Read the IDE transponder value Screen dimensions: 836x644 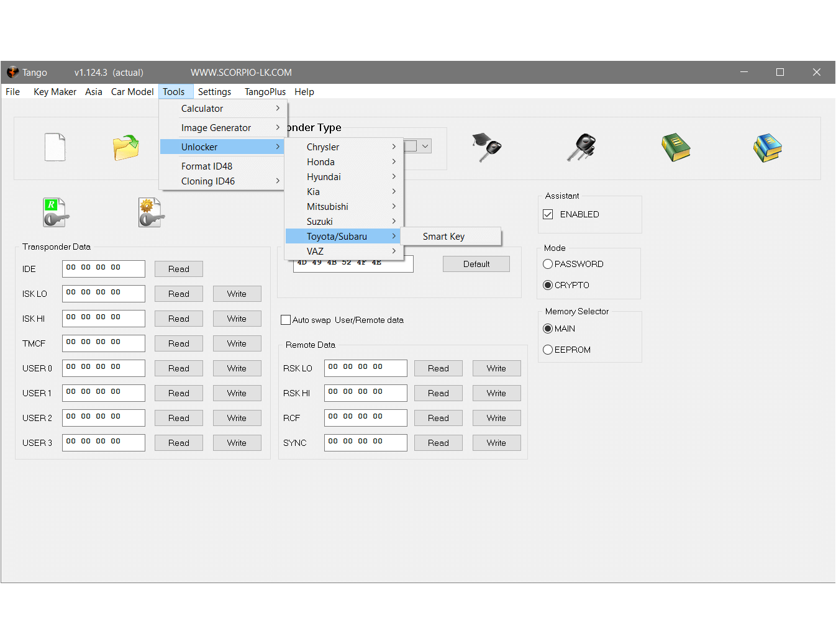[x=179, y=269]
